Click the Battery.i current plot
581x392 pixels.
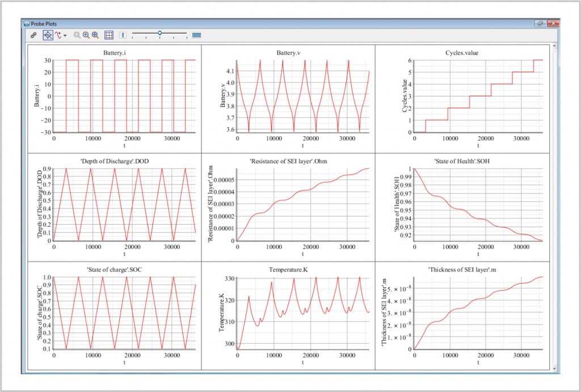pos(124,96)
